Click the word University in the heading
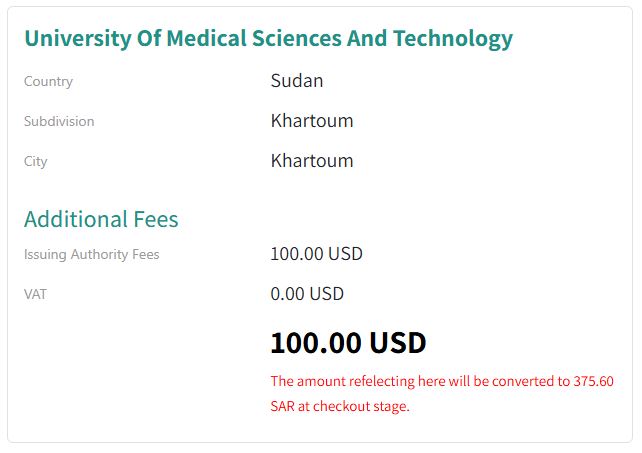This screenshot has width=642, height=453. pos(76,39)
